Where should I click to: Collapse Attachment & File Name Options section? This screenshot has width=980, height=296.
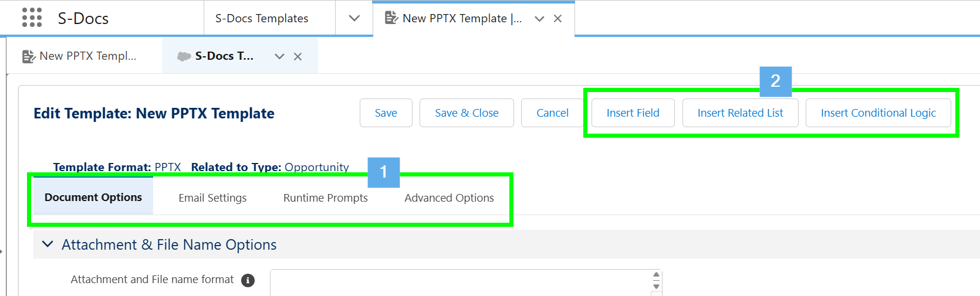pos(48,244)
